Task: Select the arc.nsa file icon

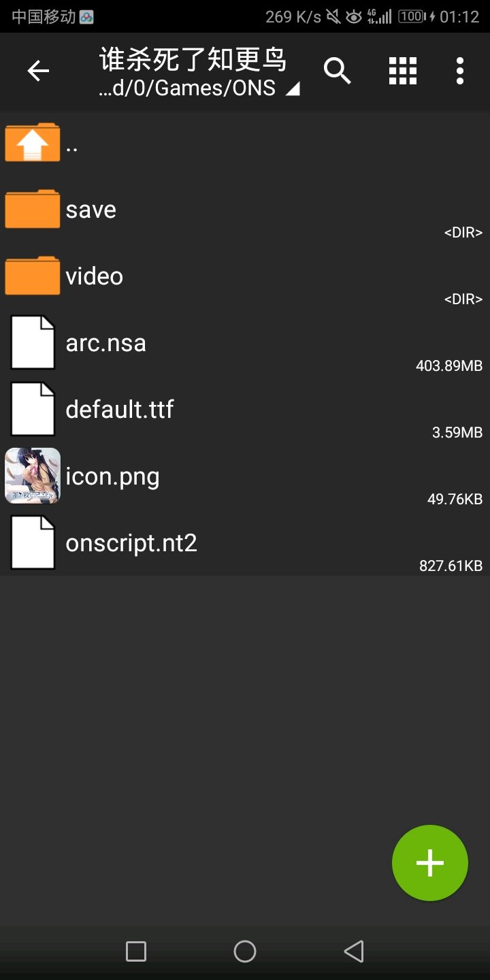Action: coord(32,342)
